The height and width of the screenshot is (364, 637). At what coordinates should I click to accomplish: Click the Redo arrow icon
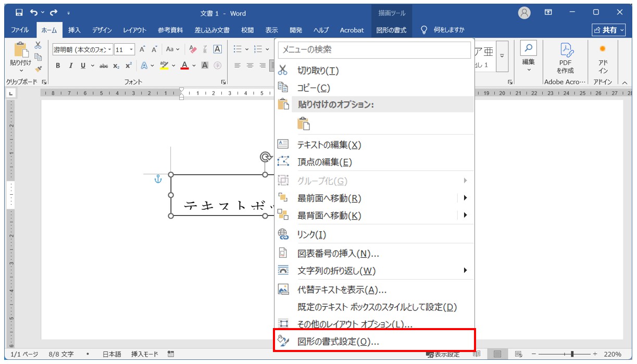(54, 12)
